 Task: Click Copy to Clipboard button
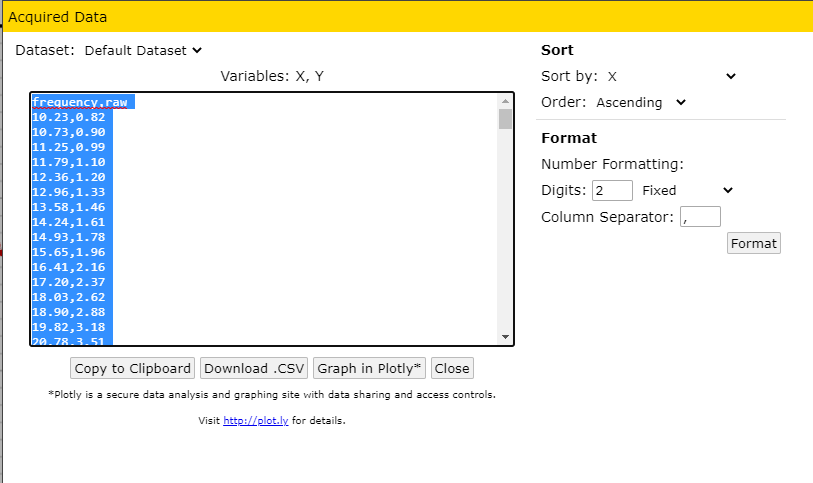click(133, 368)
